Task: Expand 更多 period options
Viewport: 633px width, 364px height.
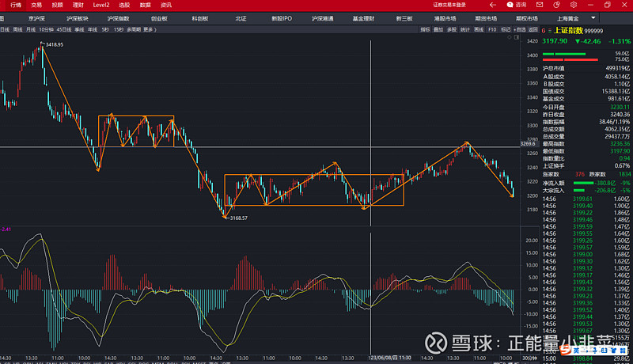Action: pyautogui.click(x=149, y=29)
